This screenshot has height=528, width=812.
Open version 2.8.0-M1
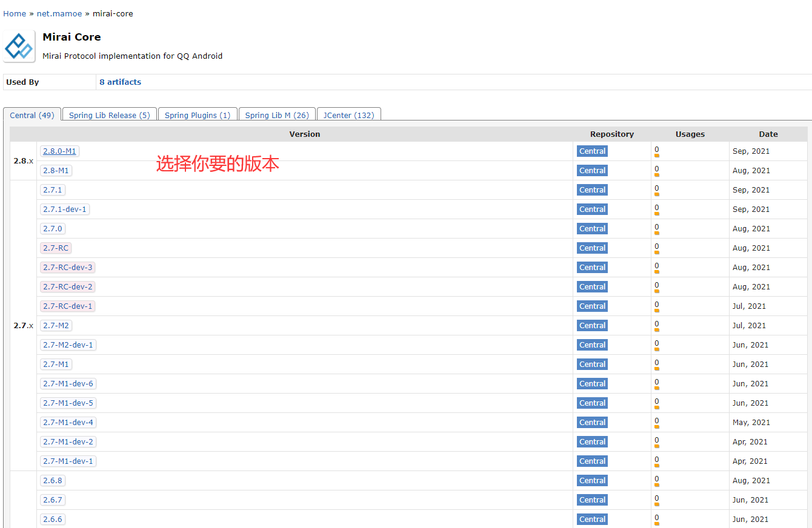[x=59, y=151]
